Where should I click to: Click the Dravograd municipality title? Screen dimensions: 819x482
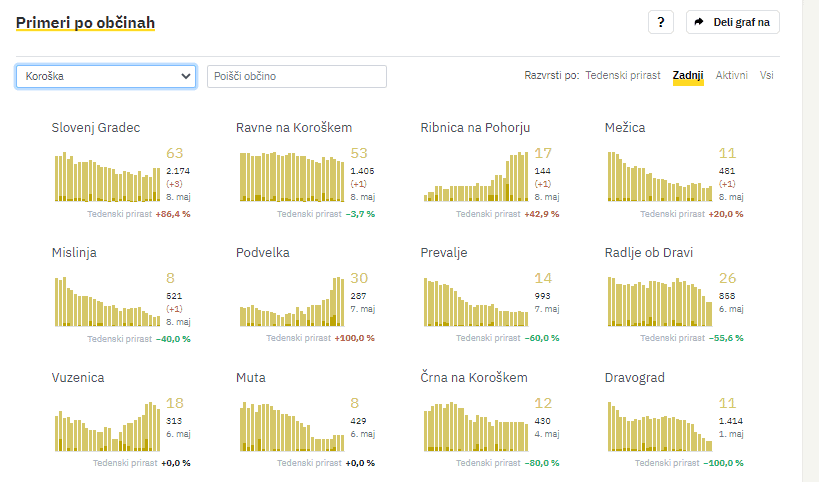pos(635,378)
